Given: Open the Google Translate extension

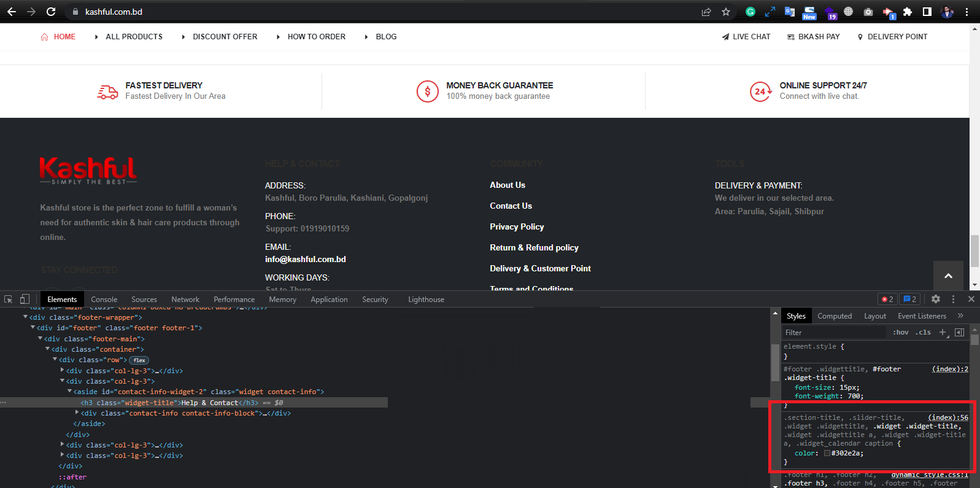Looking at the screenshot, I should coord(790,12).
